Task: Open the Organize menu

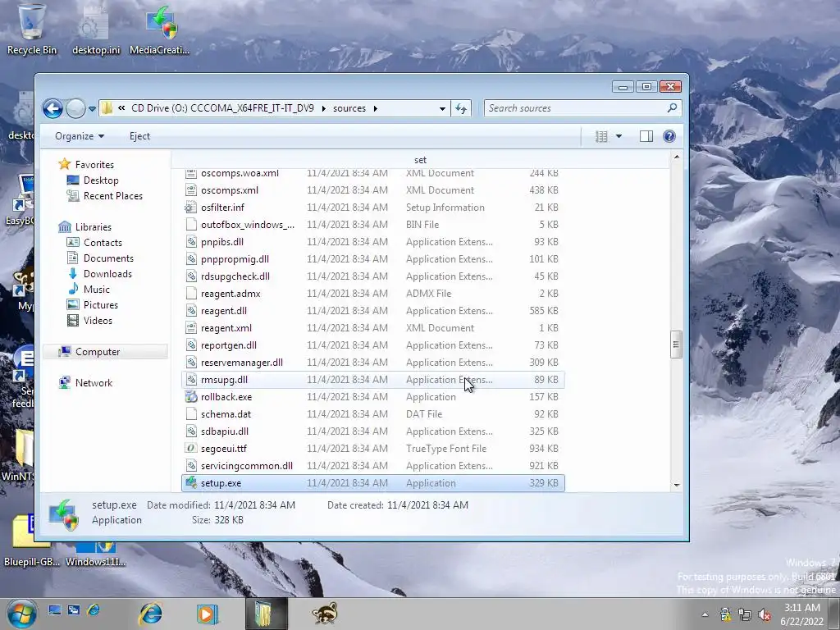Action: coord(80,136)
